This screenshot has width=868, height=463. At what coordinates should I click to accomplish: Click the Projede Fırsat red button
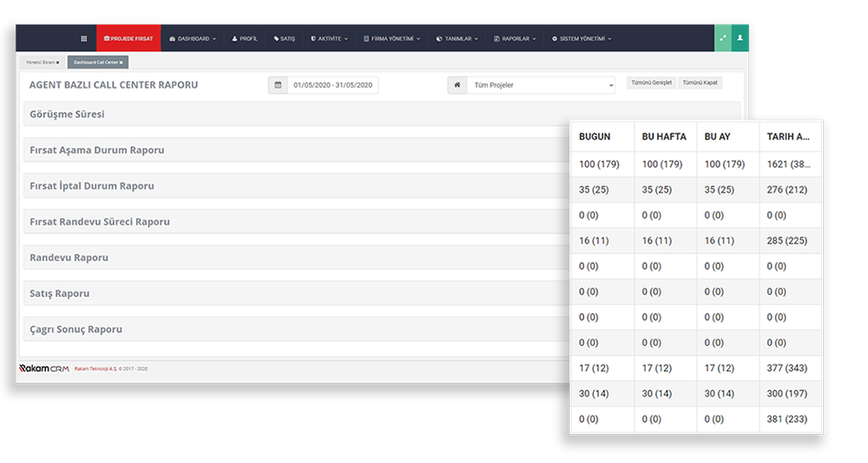click(128, 38)
